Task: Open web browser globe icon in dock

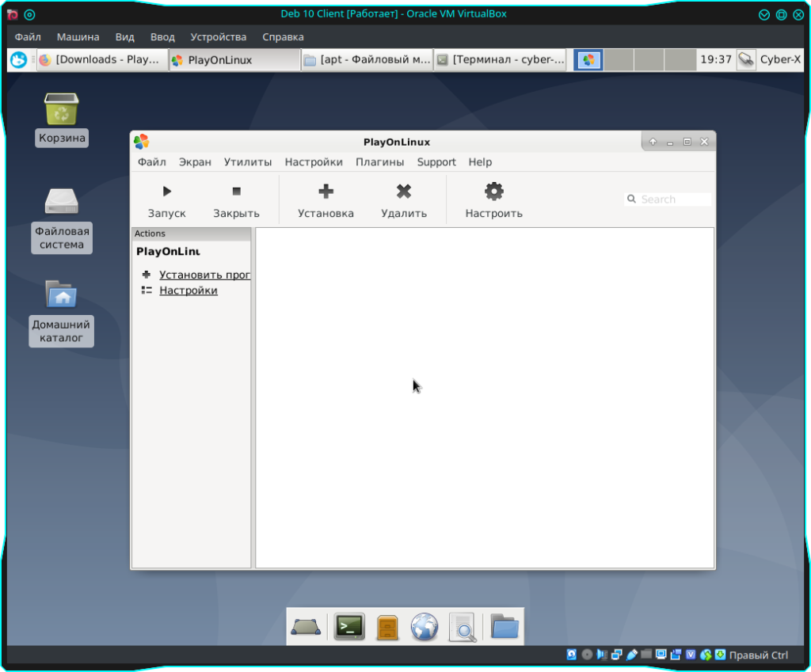Action: (x=425, y=627)
